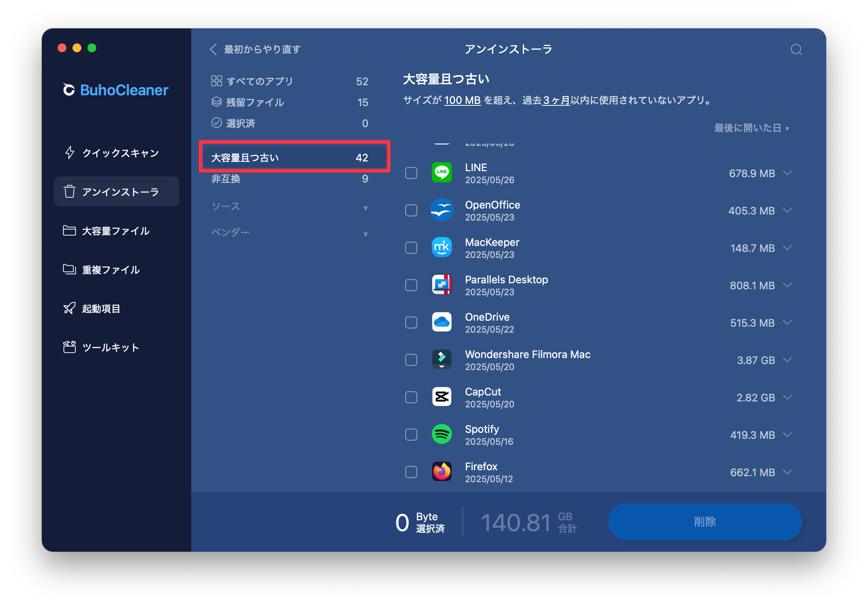
Task: Click the 削除 delete button
Action: point(705,521)
